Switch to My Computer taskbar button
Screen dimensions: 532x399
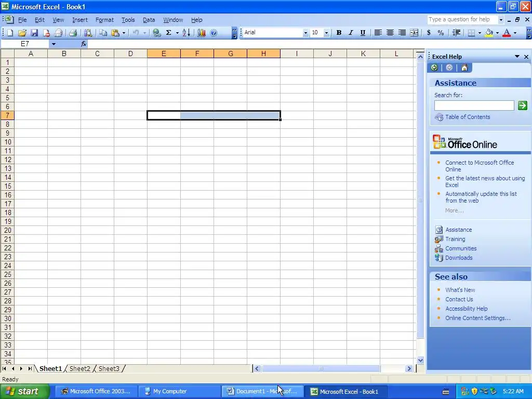(x=179, y=392)
